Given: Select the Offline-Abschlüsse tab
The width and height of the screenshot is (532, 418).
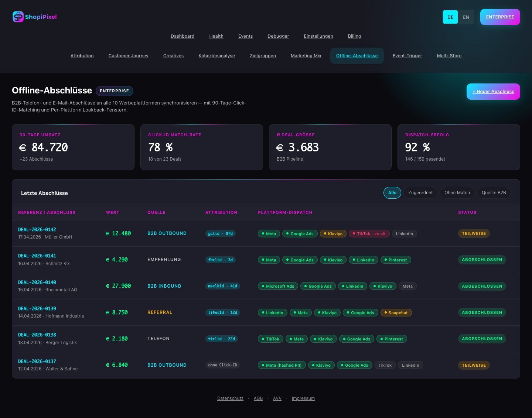Looking at the screenshot, I should pyautogui.click(x=357, y=56).
